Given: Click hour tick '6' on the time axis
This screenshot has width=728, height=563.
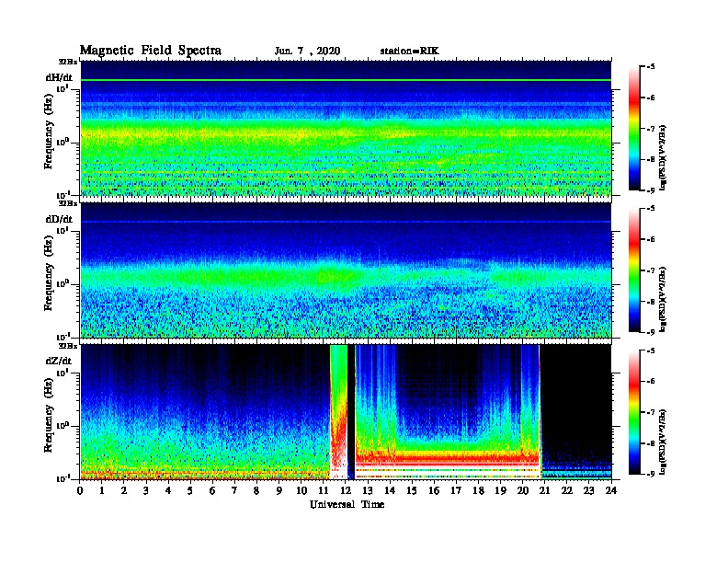Looking at the screenshot, I should (x=212, y=491).
